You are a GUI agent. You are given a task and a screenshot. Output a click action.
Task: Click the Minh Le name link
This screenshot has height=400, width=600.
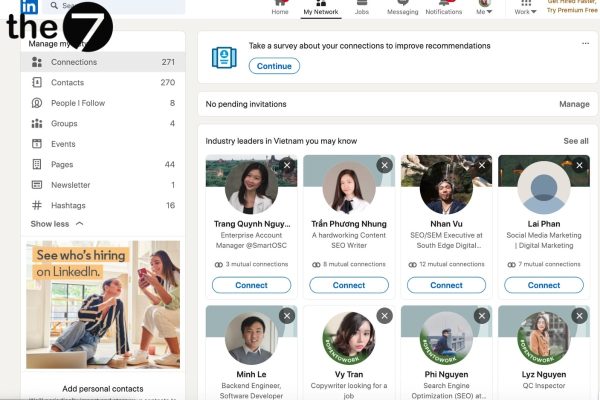coord(251,374)
